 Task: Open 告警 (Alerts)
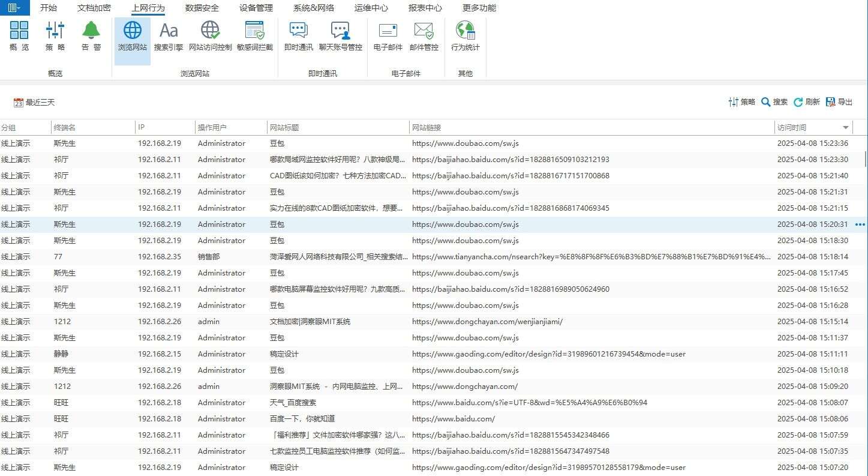pyautogui.click(x=91, y=37)
